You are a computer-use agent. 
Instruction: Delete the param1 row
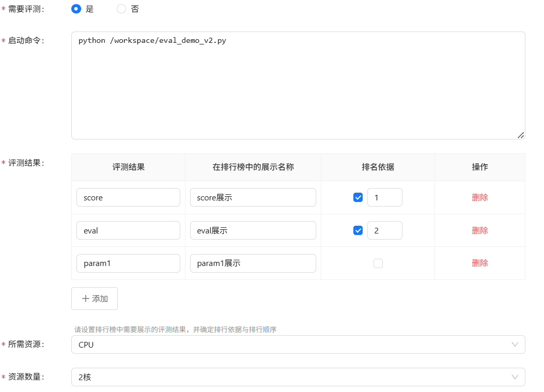point(480,263)
